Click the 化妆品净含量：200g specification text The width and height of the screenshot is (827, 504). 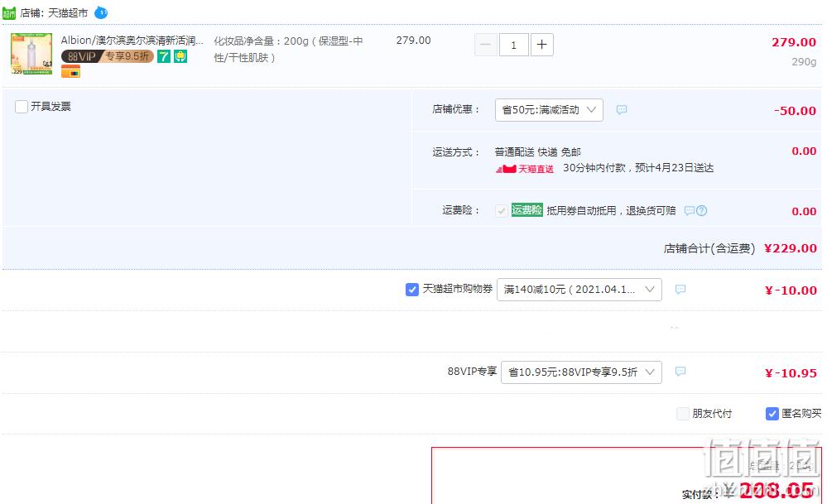pyautogui.click(x=289, y=49)
